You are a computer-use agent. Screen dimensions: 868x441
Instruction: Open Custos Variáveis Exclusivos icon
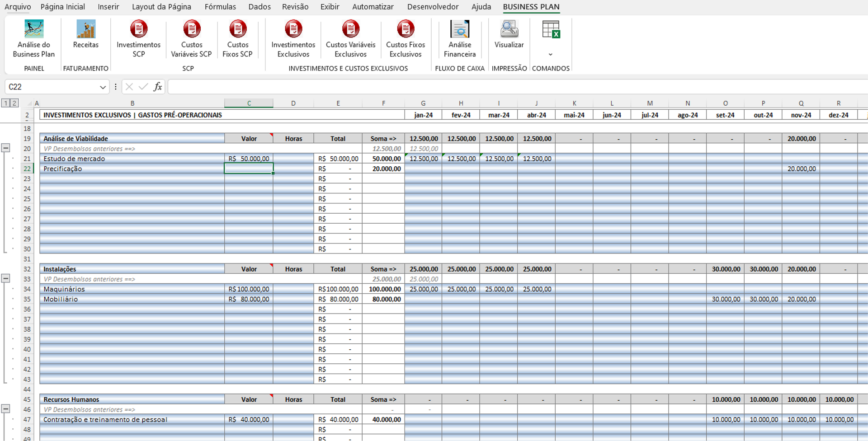351,29
